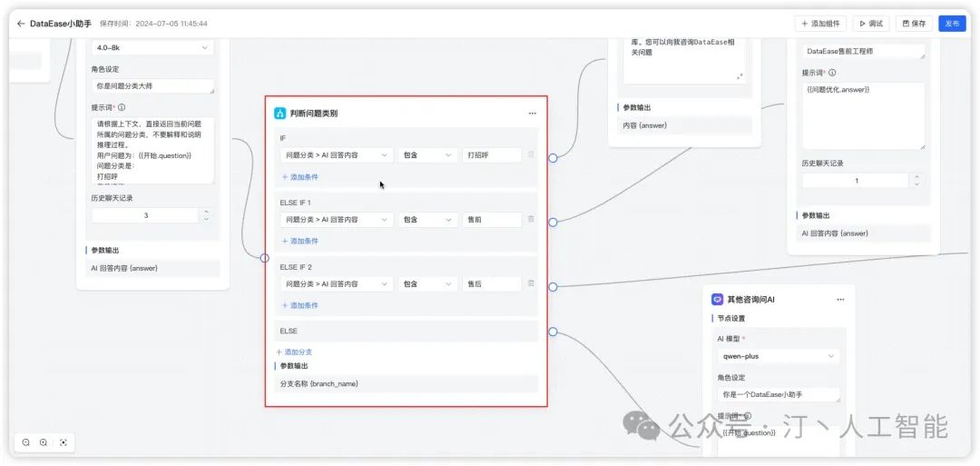Delete the ELSE IF 2 condition via trash icon
Image resolution: width=980 pixels, height=466 pixels.
click(x=531, y=283)
